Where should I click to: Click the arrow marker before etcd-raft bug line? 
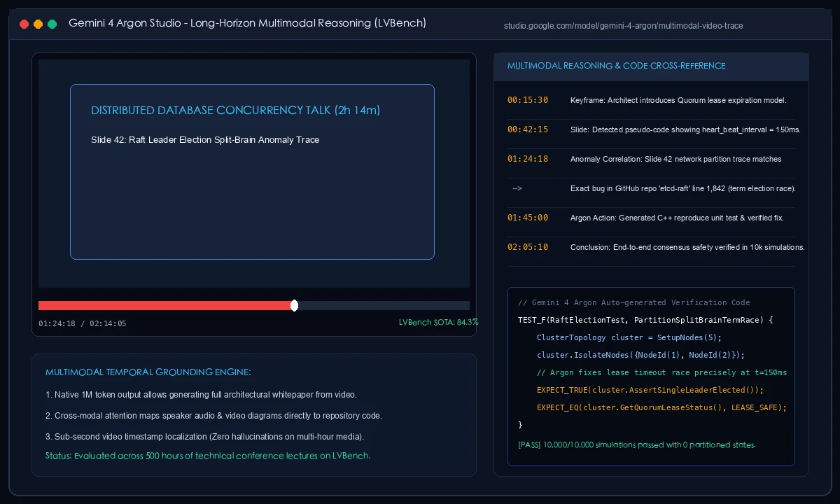point(517,188)
